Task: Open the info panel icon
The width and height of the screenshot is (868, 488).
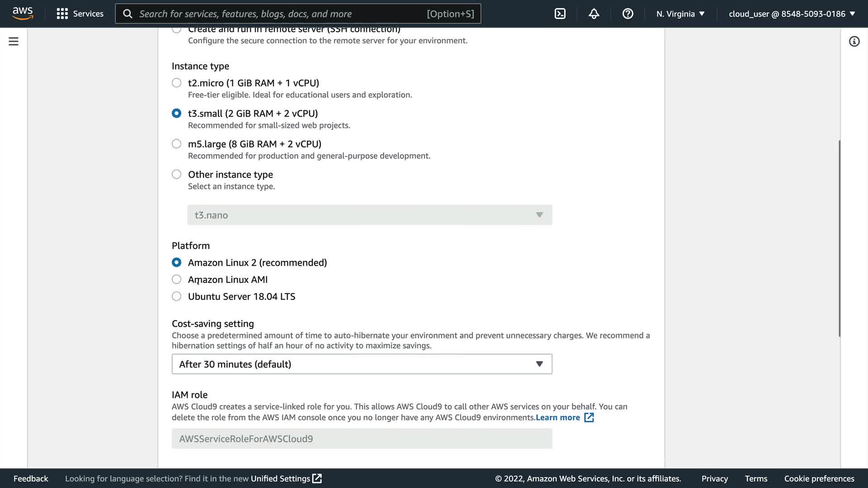Action: [x=854, y=42]
